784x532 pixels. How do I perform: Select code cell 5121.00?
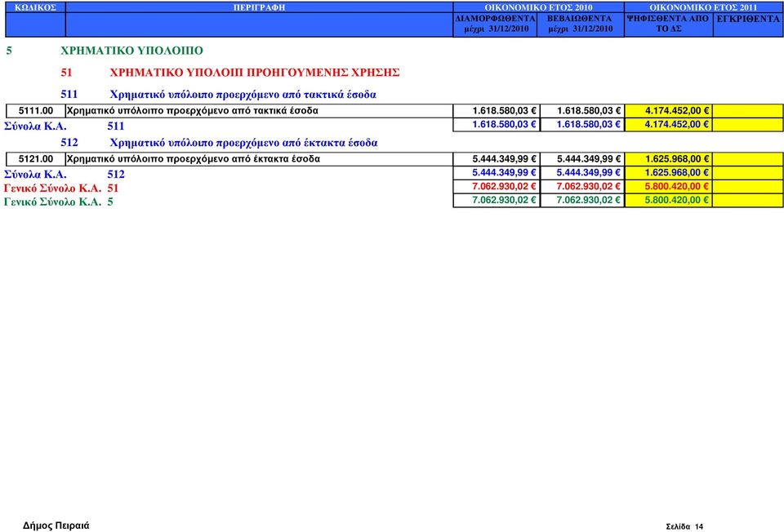[x=35, y=159]
